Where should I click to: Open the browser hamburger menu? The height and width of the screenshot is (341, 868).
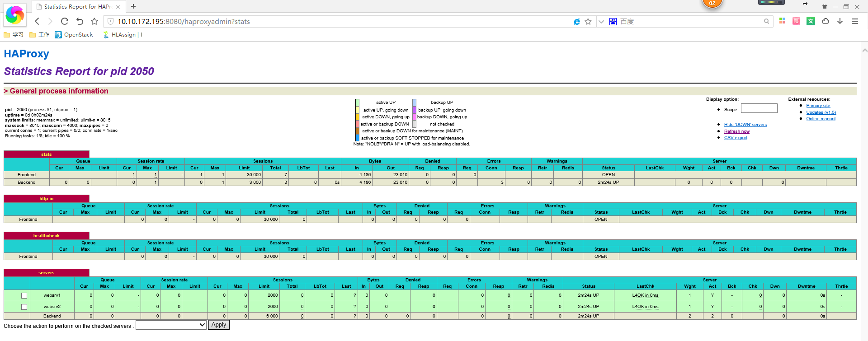click(854, 21)
